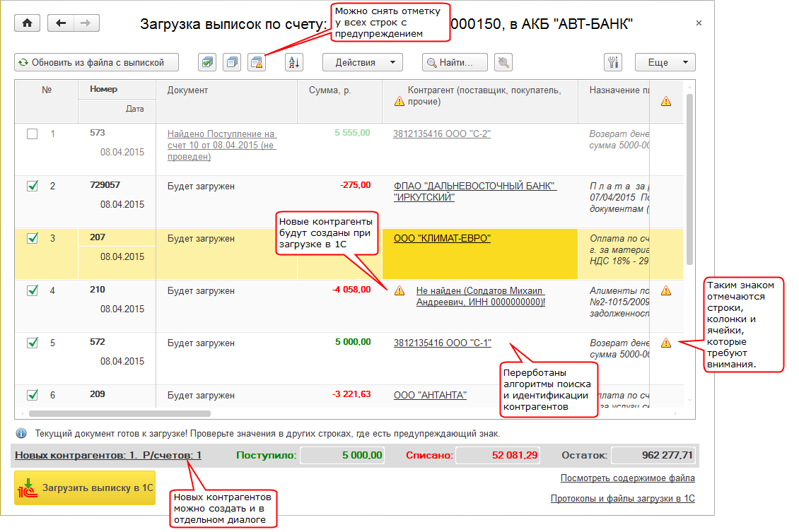Click warning icon at end of row 5

(x=666, y=343)
